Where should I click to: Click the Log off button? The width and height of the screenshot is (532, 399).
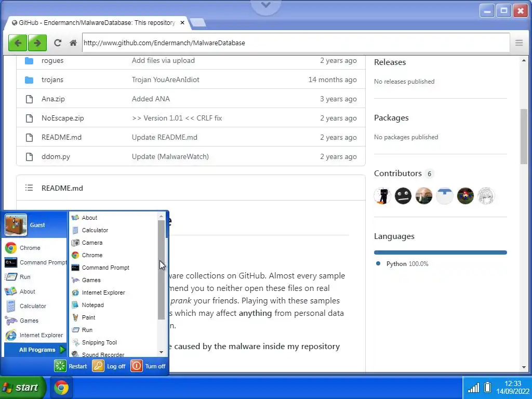point(109,366)
